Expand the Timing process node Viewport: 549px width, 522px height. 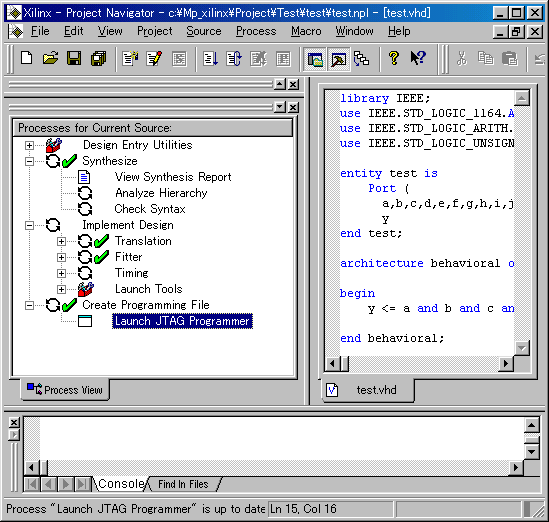point(61,273)
